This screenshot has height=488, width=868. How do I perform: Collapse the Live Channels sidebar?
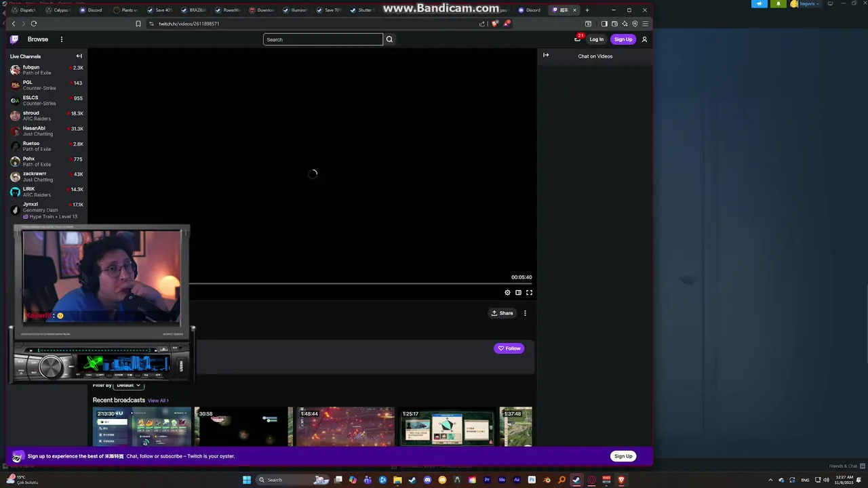click(x=79, y=56)
